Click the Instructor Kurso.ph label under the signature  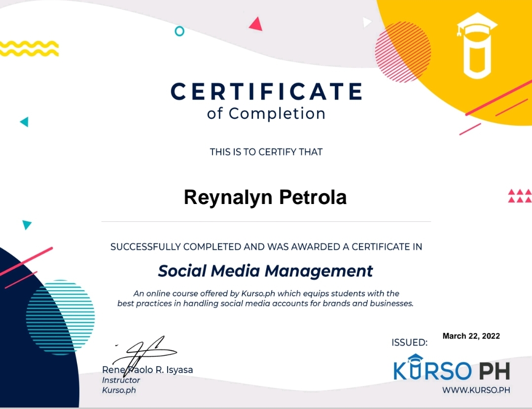pos(120,384)
